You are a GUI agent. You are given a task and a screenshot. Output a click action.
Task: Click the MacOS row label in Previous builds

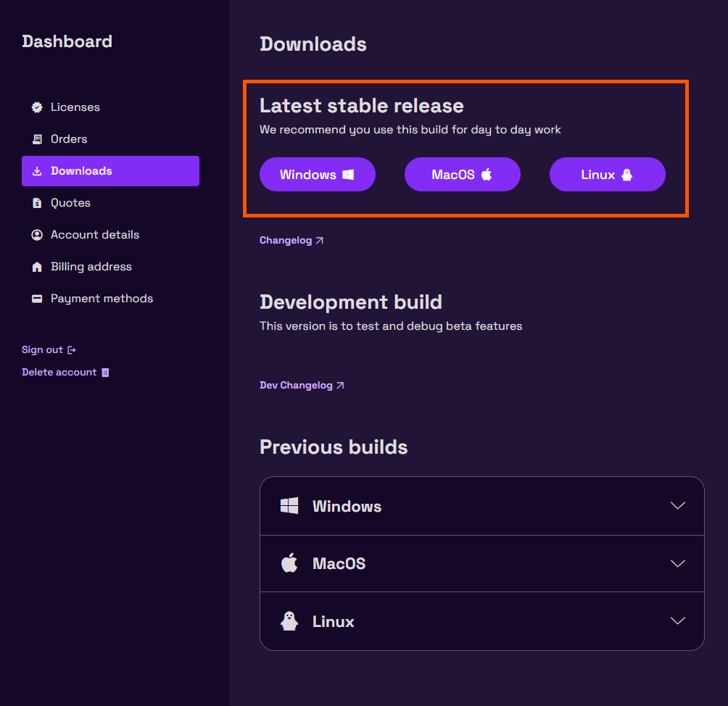(339, 563)
